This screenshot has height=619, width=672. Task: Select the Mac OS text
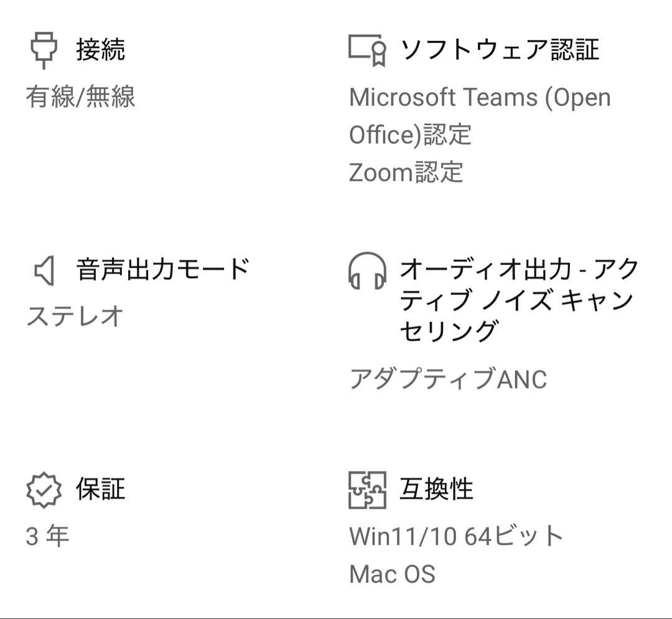click(392, 574)
